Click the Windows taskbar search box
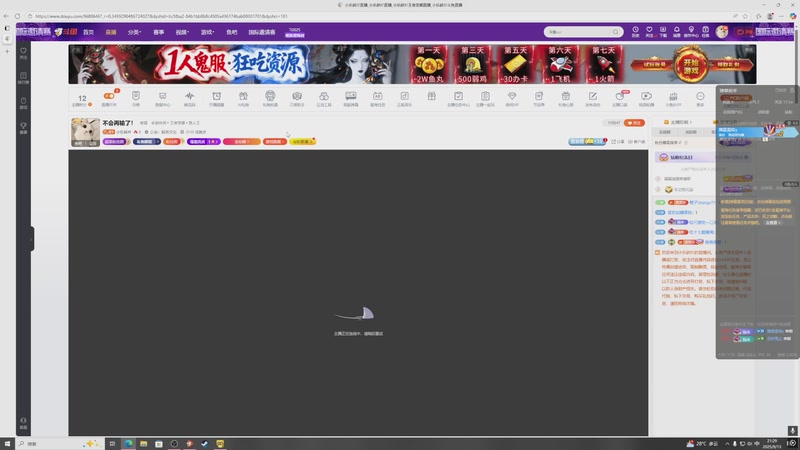 59,443
